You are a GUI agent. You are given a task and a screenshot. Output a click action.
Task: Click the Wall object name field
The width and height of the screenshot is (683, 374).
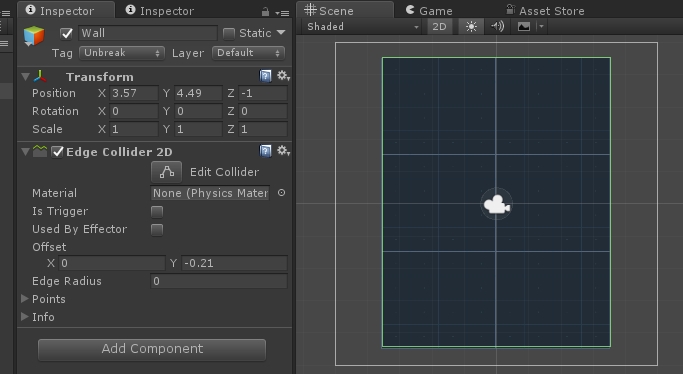[x=148, y=33]
